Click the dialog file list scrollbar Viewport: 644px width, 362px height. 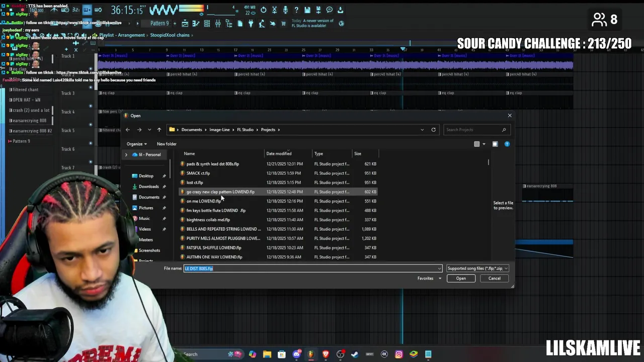click(488, 163)
